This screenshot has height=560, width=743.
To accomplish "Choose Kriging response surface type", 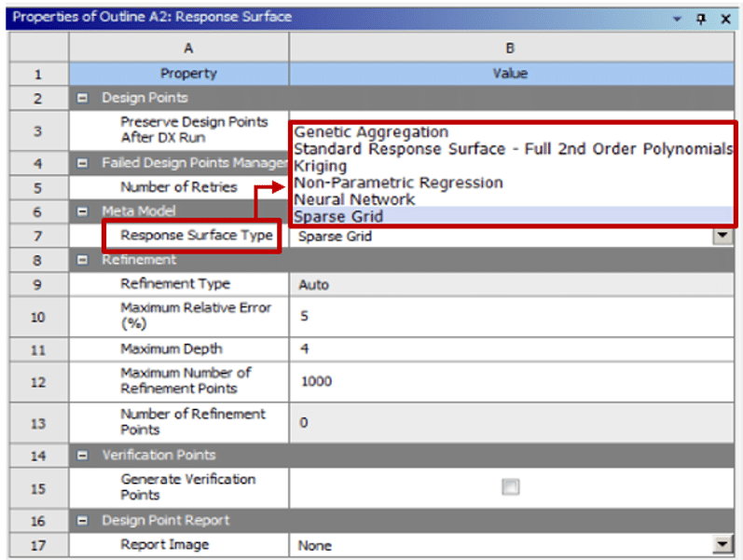I will pos(321,166).
